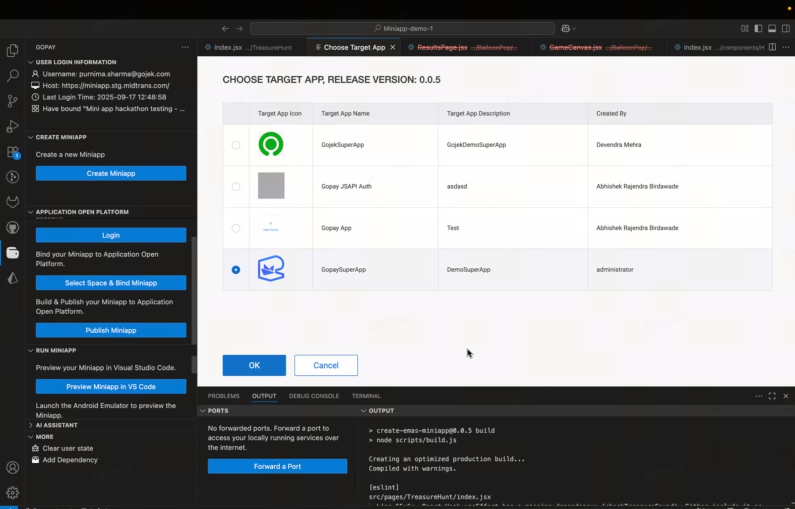Click Preview Miniapp in VS Code
This screenshot has width=795, height=509.
(111, 386)
